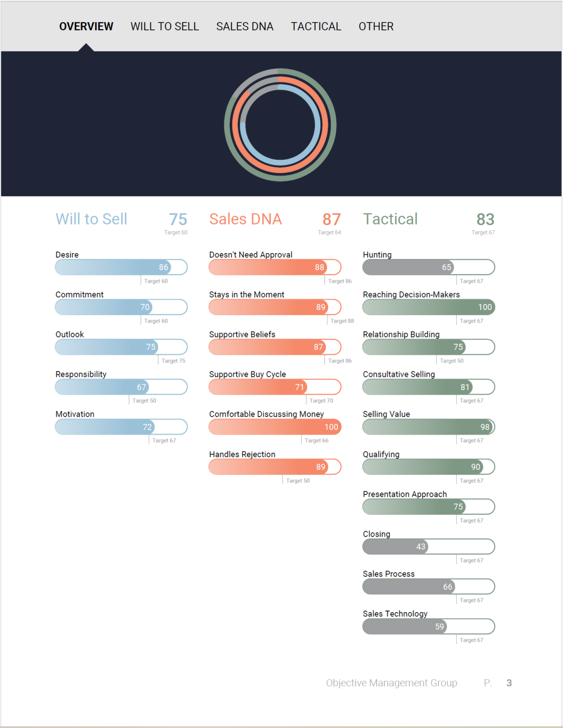Select the Closing bar showing 43
The width and height of the screenshot is (563, 728).
[428, 546]
